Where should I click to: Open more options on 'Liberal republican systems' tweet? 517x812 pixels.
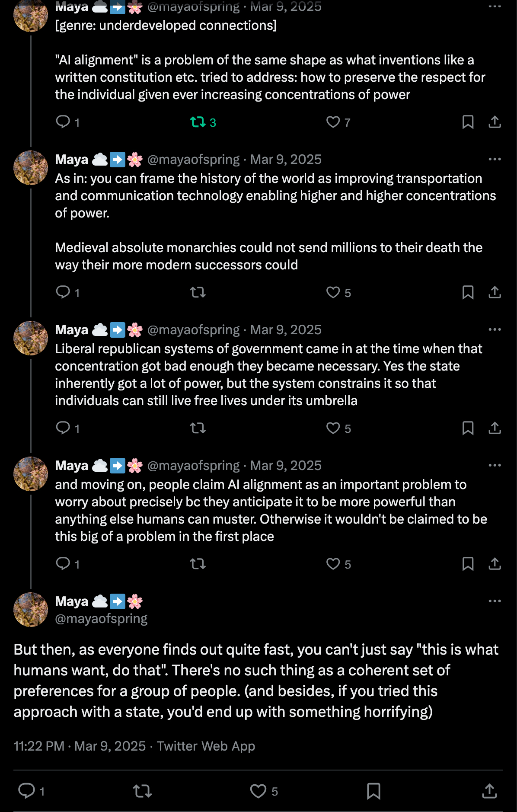point(495,329)
